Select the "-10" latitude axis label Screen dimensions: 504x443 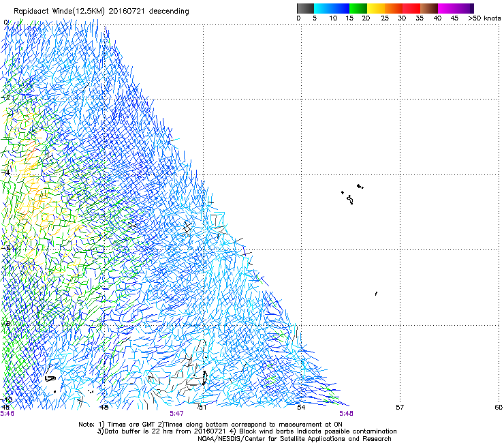7,399
